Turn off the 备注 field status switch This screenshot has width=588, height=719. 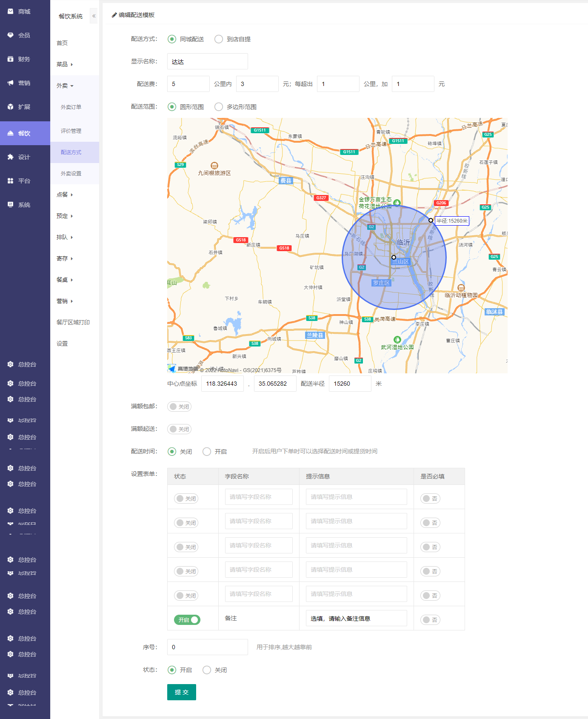(187, 620)
